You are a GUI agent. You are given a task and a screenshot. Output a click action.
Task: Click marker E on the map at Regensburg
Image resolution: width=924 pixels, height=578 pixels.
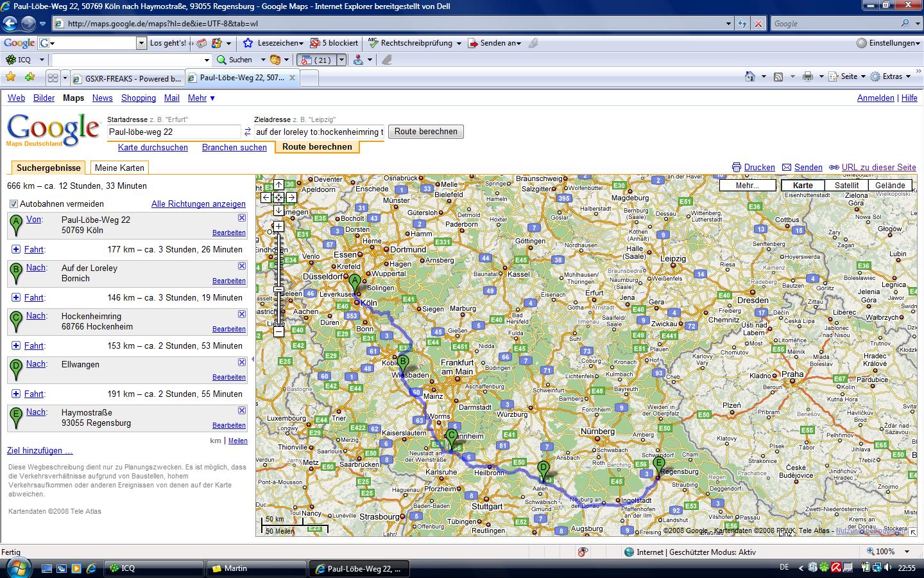[x=658, y=466]
